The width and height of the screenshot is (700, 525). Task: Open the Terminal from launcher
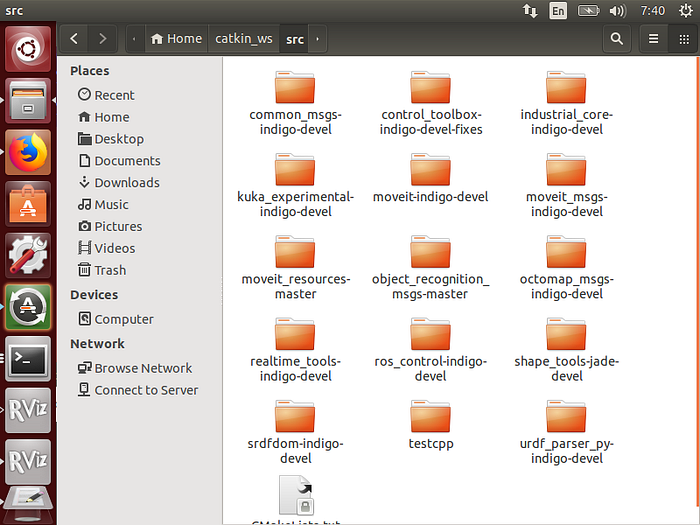pos(28,359)
